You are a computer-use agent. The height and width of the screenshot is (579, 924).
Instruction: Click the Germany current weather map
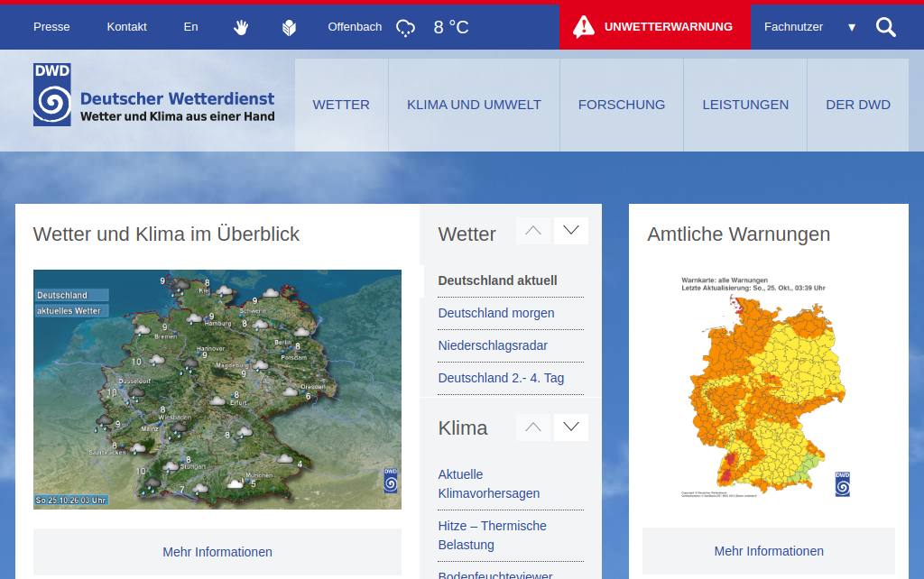pos(217,390)
